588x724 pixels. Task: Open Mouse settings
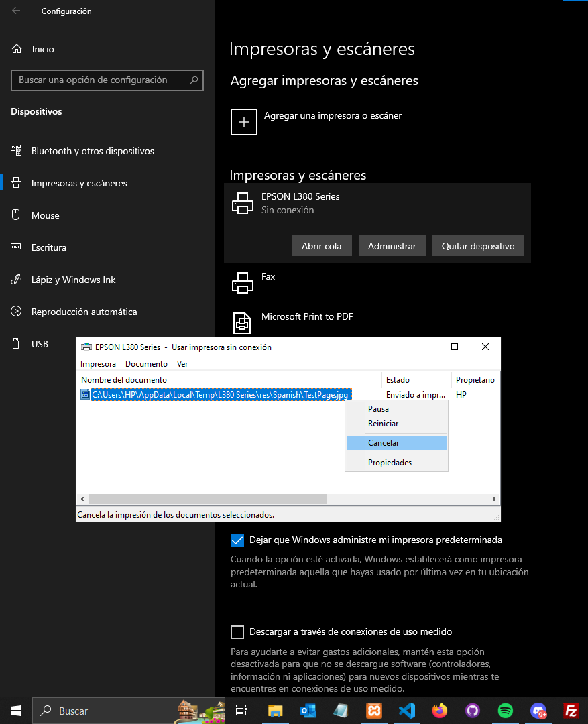click(46, 215)
